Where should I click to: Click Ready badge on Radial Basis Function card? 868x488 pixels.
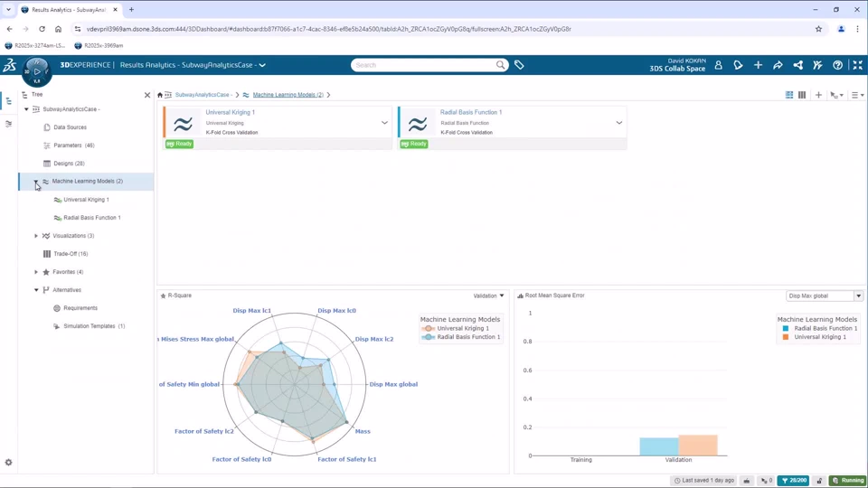[x=414, y=144]
